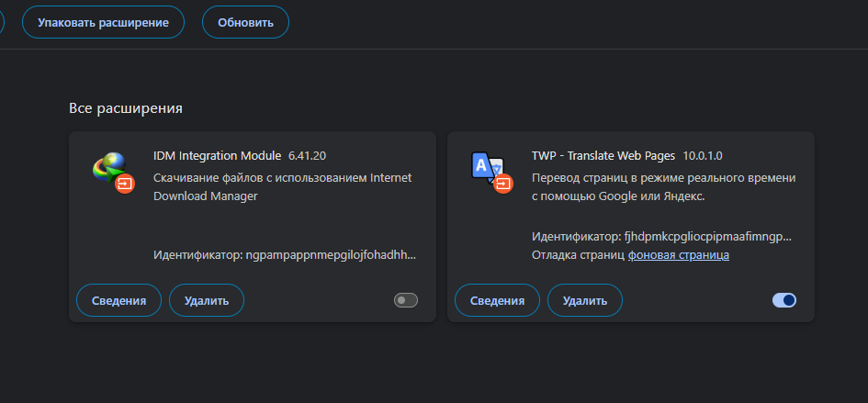The height and width of the screenshot is (403, 868).
Task: Click the IDM identifier starting with ngpampappn
Action: [x=285, y=255]
